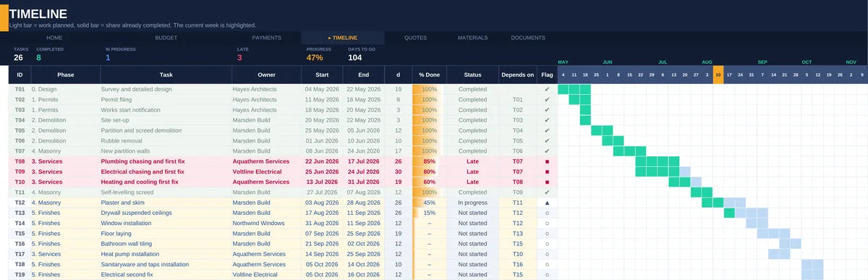The width and height of the screenshot is (868, 280).
Task: Click the 'Late' status in row T10
Action: coord(472,182)
